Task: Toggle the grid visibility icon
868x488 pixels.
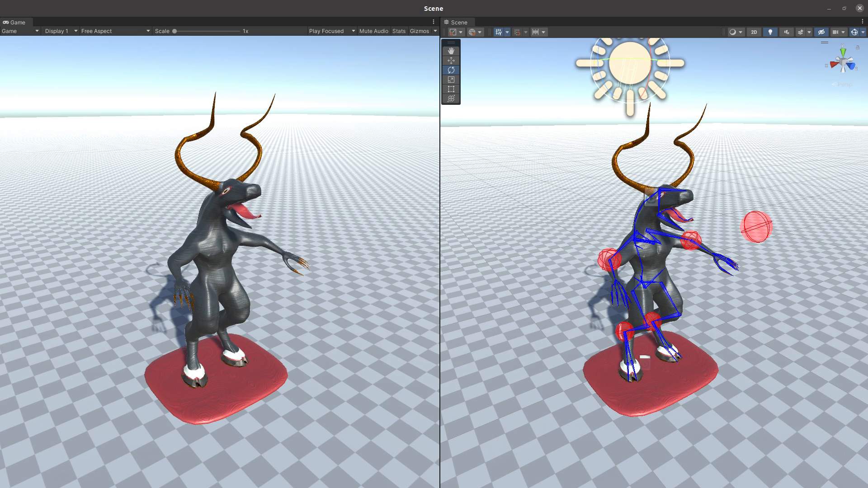Action: tap(499, 32)
